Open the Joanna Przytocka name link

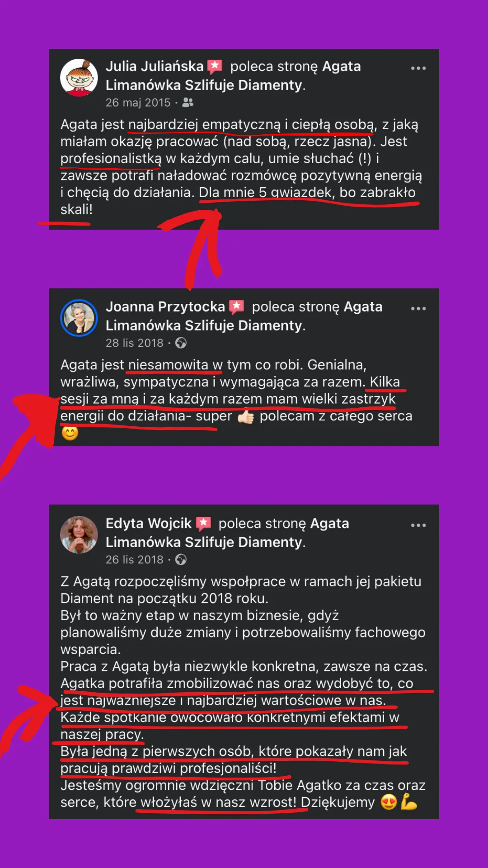click(165, 307)
